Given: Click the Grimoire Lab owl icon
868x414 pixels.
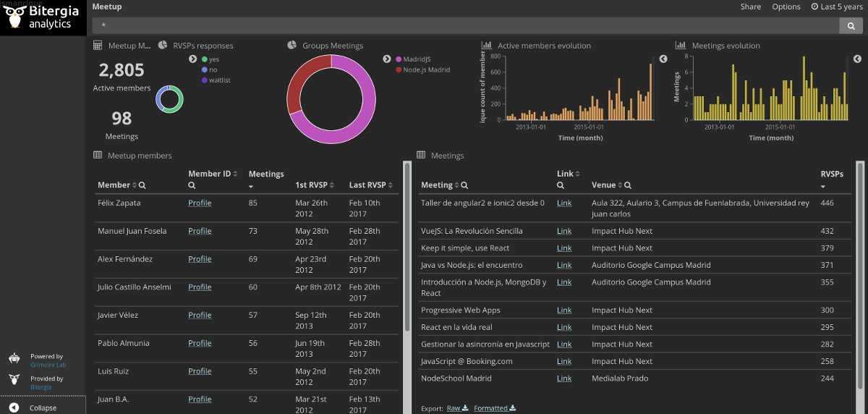Looking at the screenshot, I should tap(14, 359).
